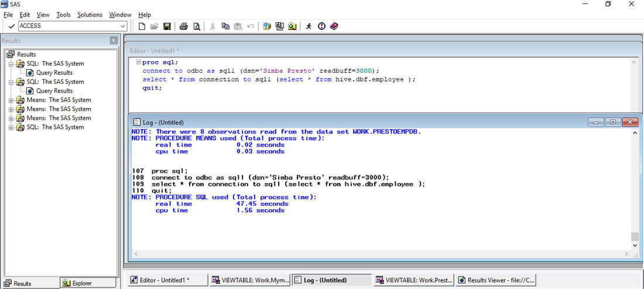The width and height of the screenshot is (644, 289).
Task: Click 'hive.dbf.employee' in the Editor
Action: pos(369,79)
